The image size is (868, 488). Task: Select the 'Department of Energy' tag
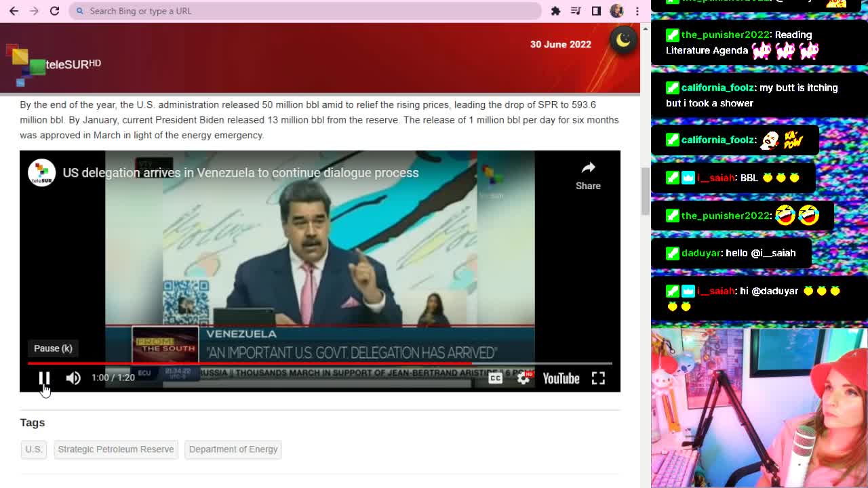point(233,449)
